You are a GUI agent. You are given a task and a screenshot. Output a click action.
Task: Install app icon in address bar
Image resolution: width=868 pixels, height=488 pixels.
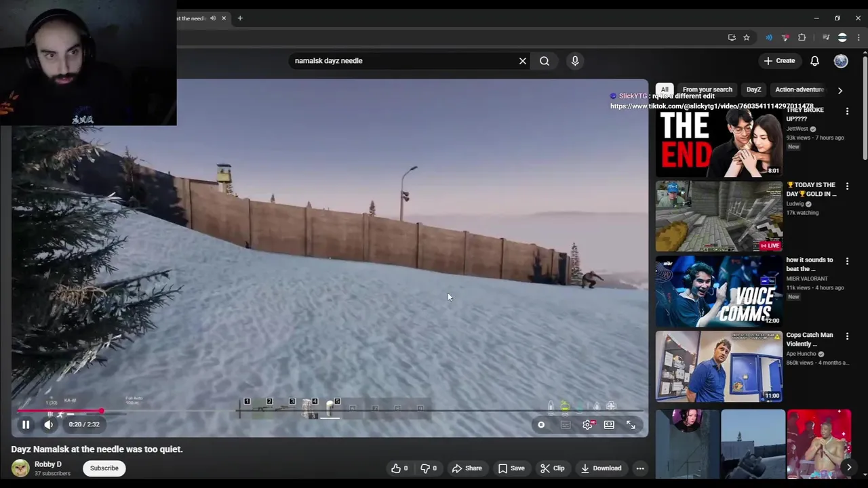[x=732, y=37]
